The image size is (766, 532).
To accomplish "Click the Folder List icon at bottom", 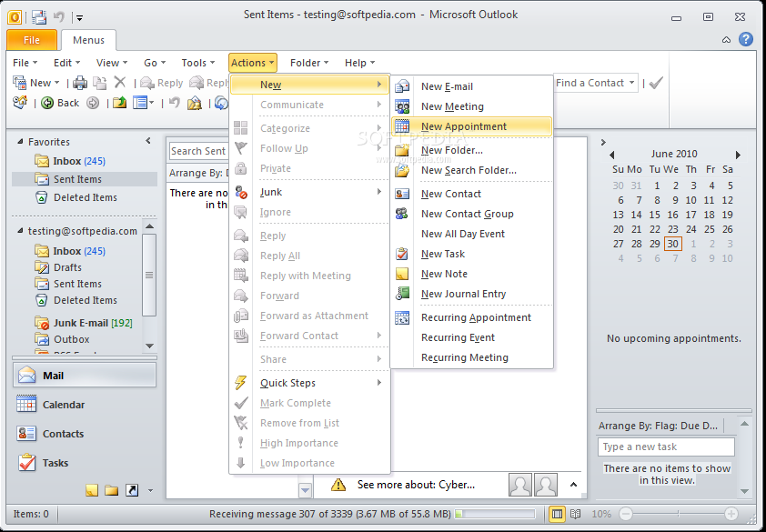I will click(x=111, y=490).
